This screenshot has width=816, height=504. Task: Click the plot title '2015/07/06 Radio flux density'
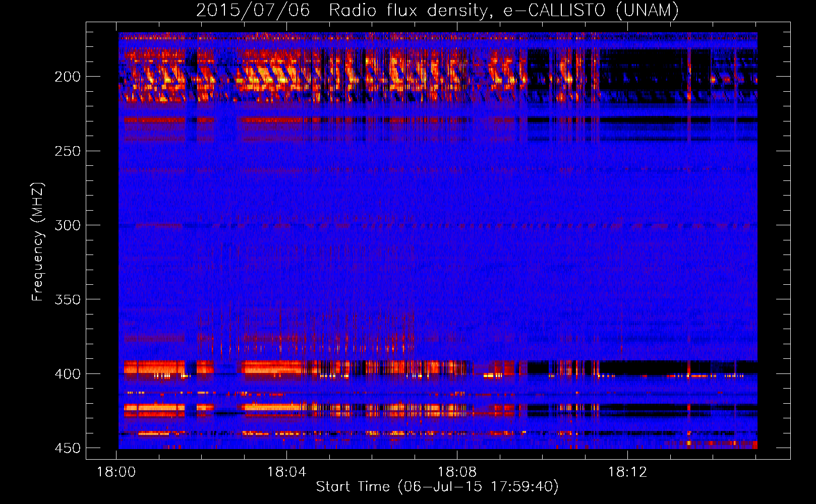point(437,10)
